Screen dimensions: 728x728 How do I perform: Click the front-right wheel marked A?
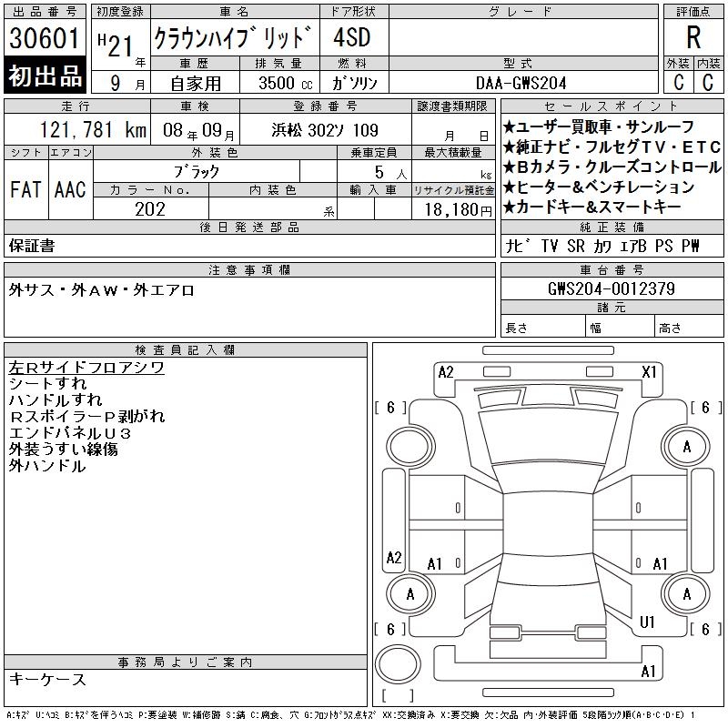(x=686, y=446)
